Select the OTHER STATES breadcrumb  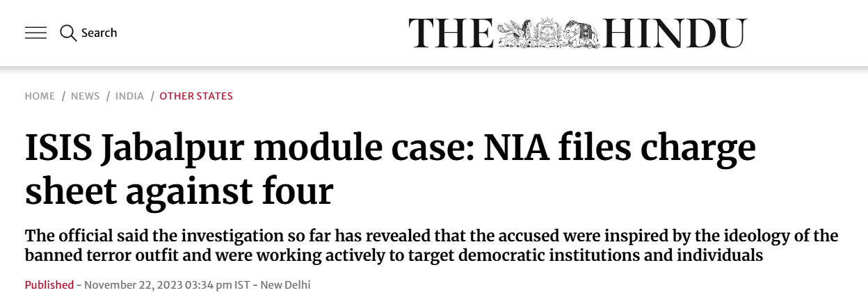click(x=196, y=96)
